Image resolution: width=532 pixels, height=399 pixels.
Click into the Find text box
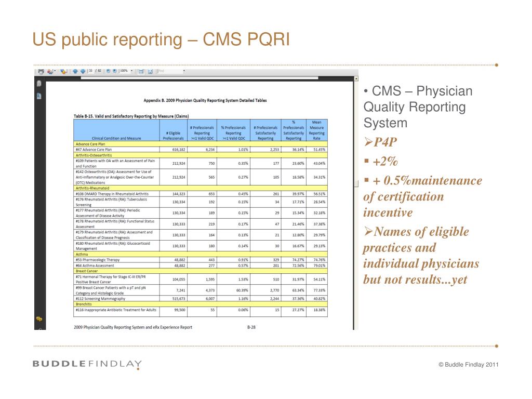(x=170, y=71)
